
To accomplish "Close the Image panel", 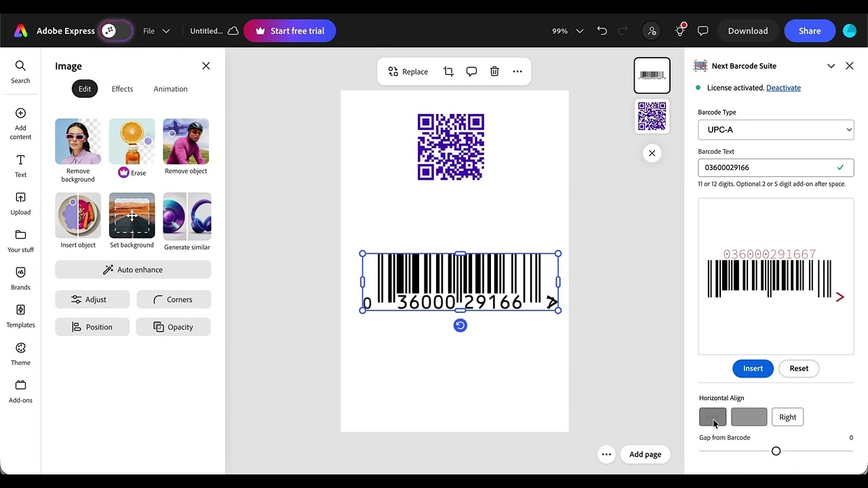I will click(x=206, y=66).
